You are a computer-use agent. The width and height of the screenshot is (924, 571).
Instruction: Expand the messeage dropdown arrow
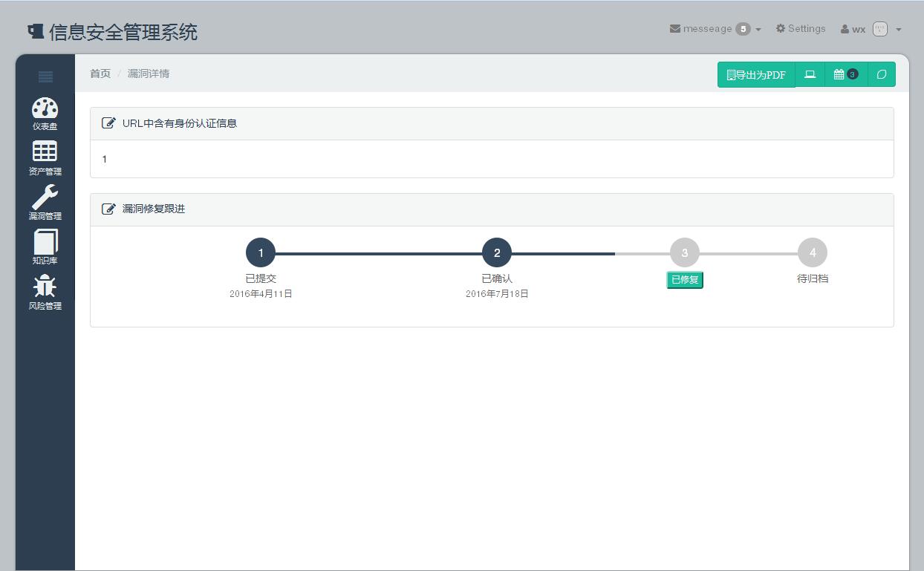[756, 30]
